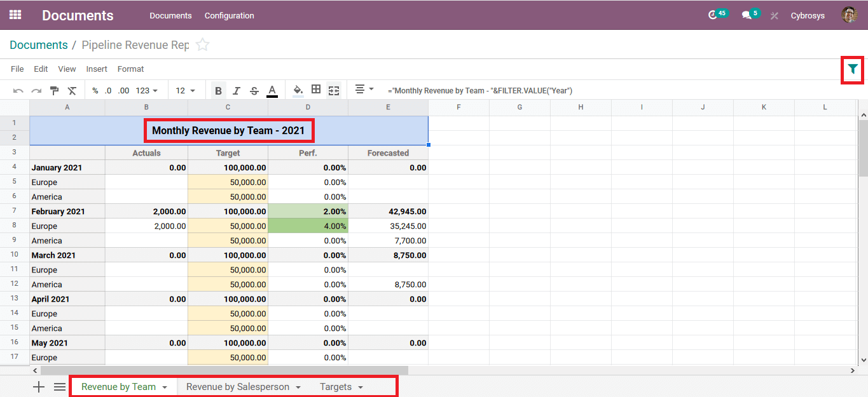
Task: Expand Revenue by Team tab dropdown arrow
Action: point(165,387)
